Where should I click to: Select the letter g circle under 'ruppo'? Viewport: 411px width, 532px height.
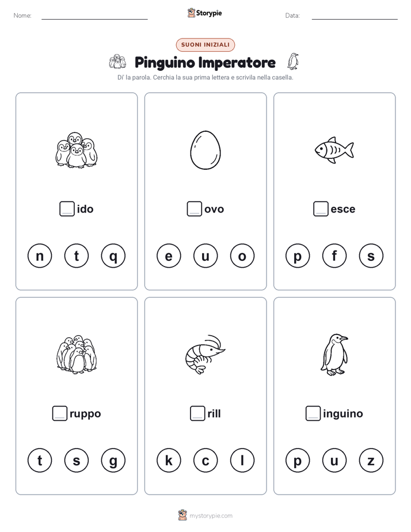tap(113, 461)
